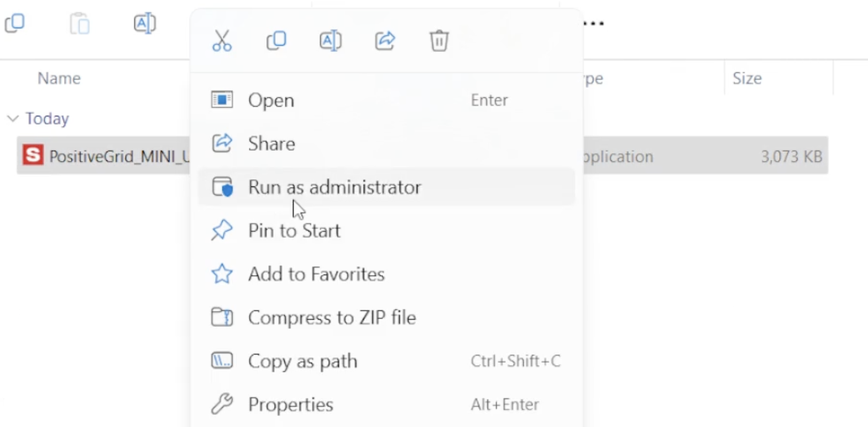Click the Copy icon in context menu
Screen dimensions: 868x427
click(x=276, y=40)
